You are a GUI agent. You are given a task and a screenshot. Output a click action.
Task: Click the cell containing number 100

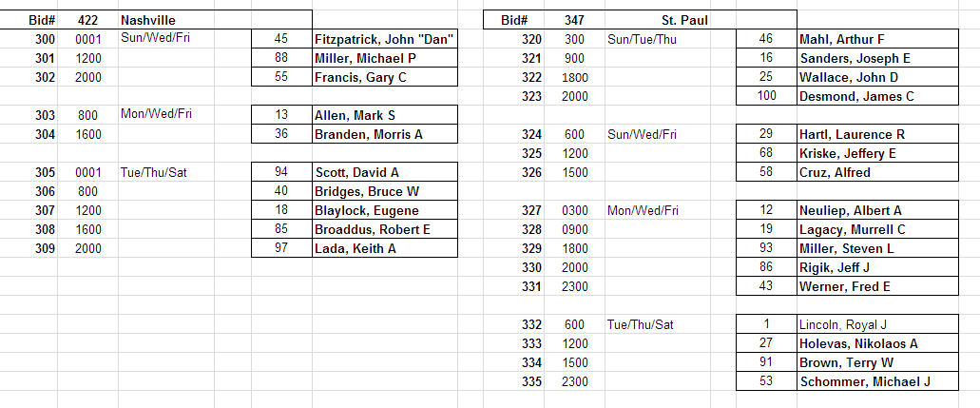766,96
